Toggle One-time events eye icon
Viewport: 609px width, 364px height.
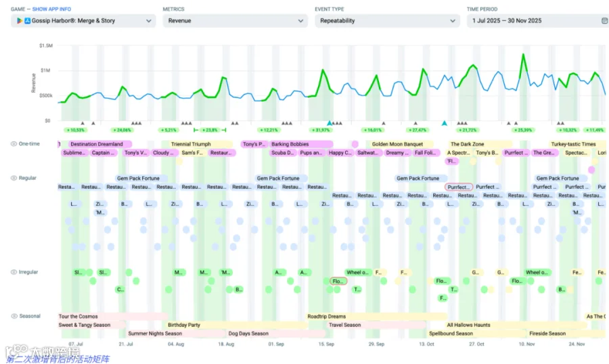pos(14,143)
